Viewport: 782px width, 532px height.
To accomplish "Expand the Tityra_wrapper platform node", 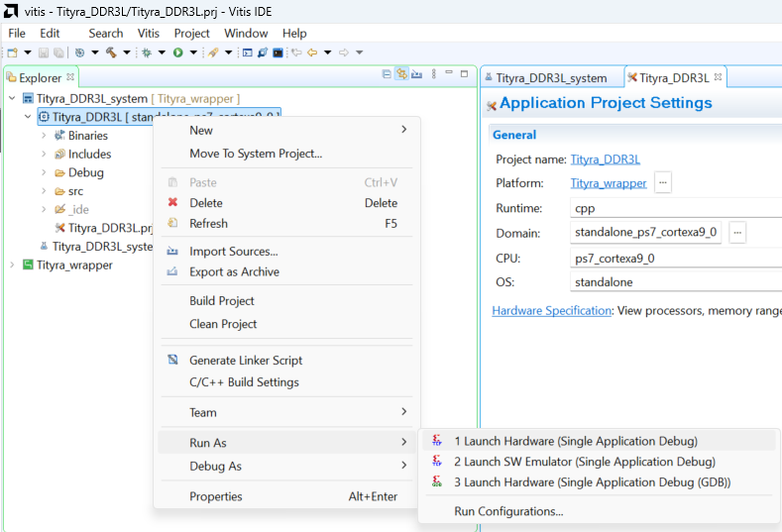I will (12, 266).
